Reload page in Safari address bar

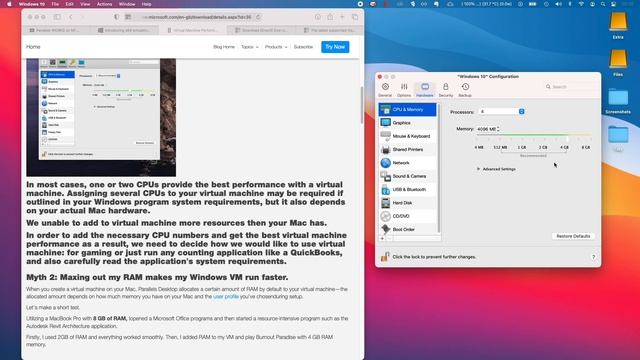[258, 17]
